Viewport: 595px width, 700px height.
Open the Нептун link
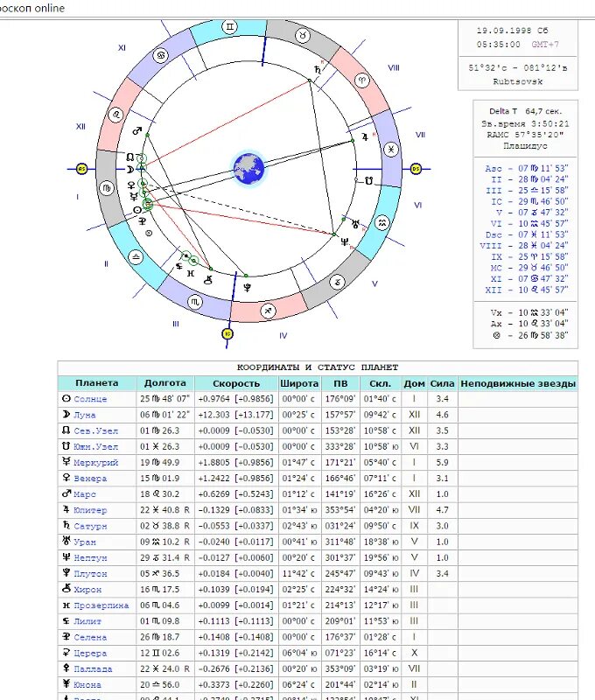pyautogui.click(x=90, y=557)
